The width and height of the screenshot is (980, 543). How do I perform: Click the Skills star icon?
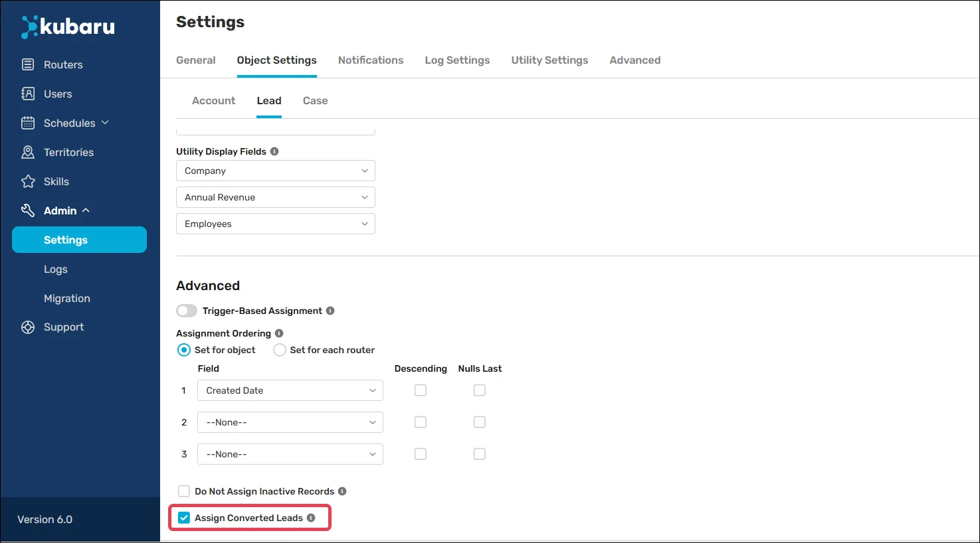[28, 181]
